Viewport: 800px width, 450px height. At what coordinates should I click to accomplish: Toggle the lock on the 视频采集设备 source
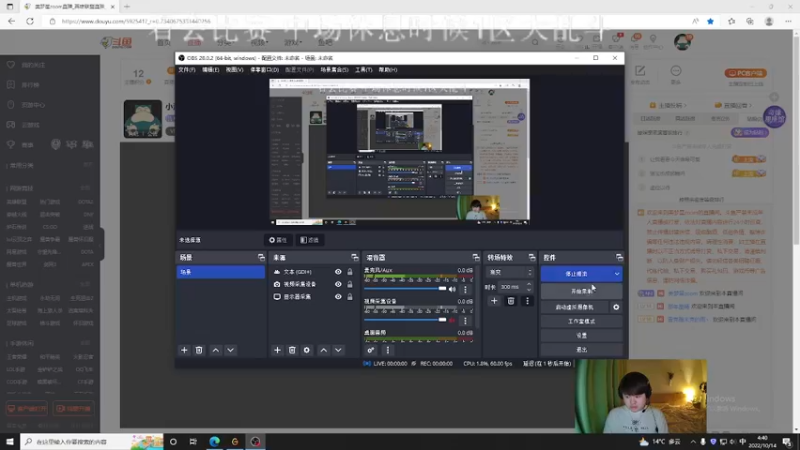coord(349,284)
